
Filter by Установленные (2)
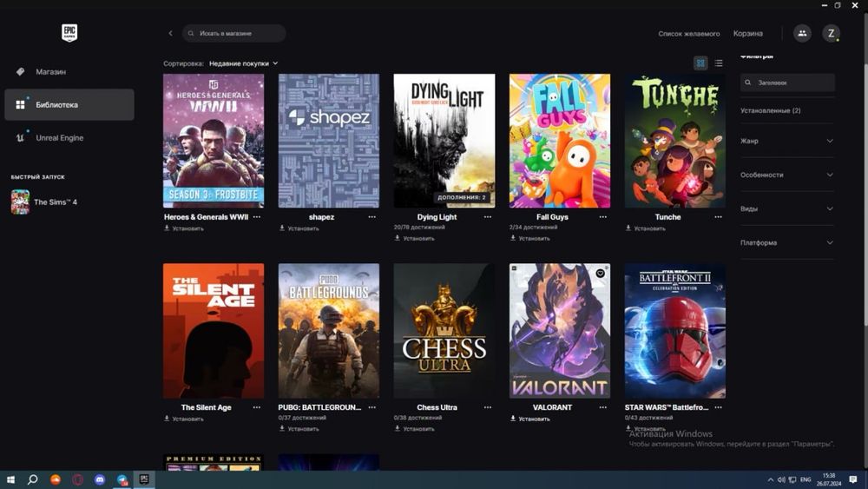pos(771,111)
